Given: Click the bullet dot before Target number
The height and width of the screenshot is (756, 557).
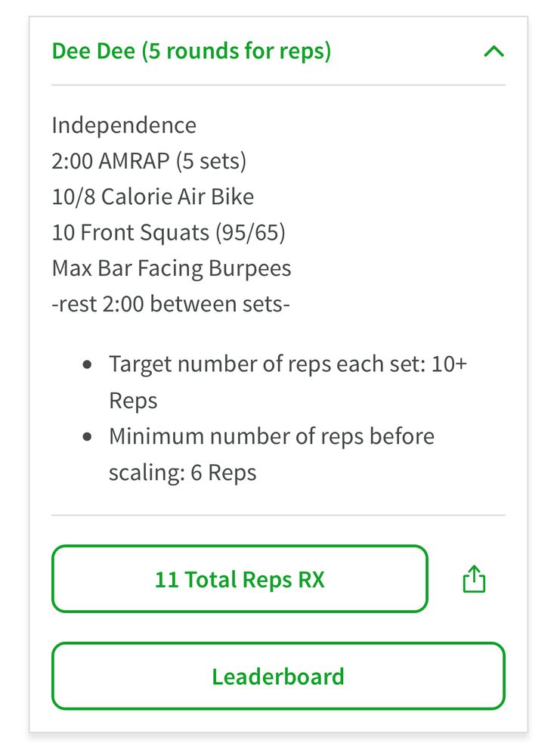Looking at the screenshot, I should (89, 364).
